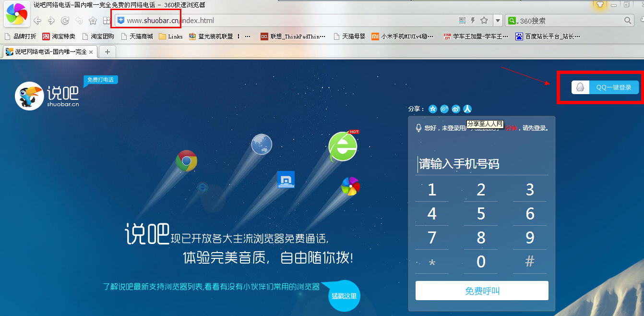
Task: Click the lightning speed mode icon
Action: click(473, 21)
